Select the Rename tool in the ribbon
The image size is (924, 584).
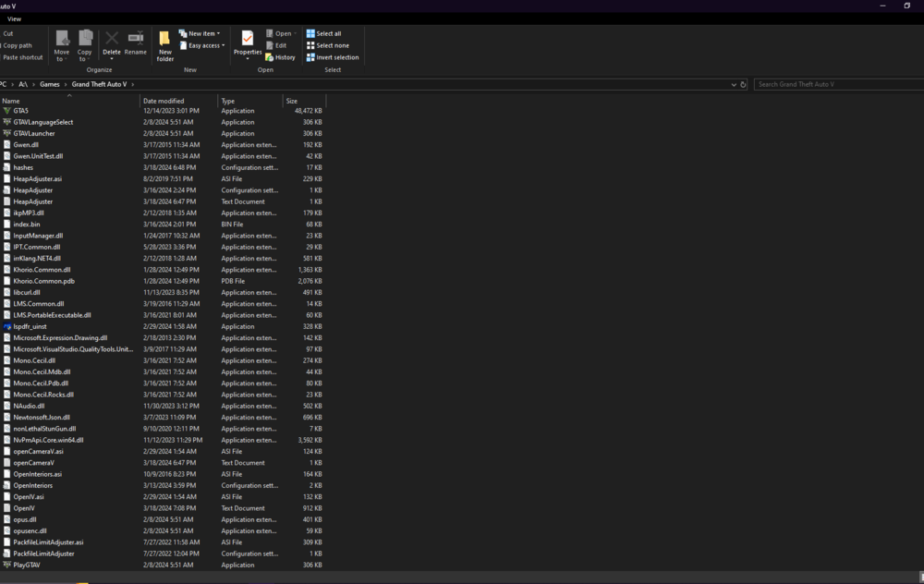point(135,42)
